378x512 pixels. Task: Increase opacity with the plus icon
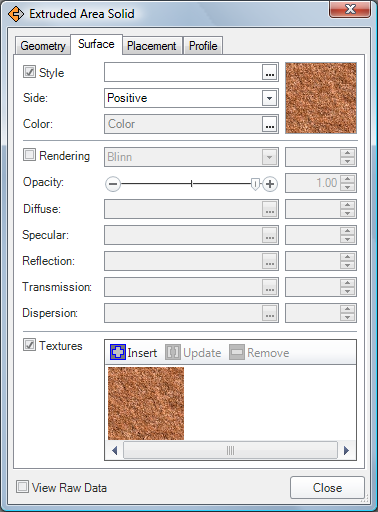(270, 184)
